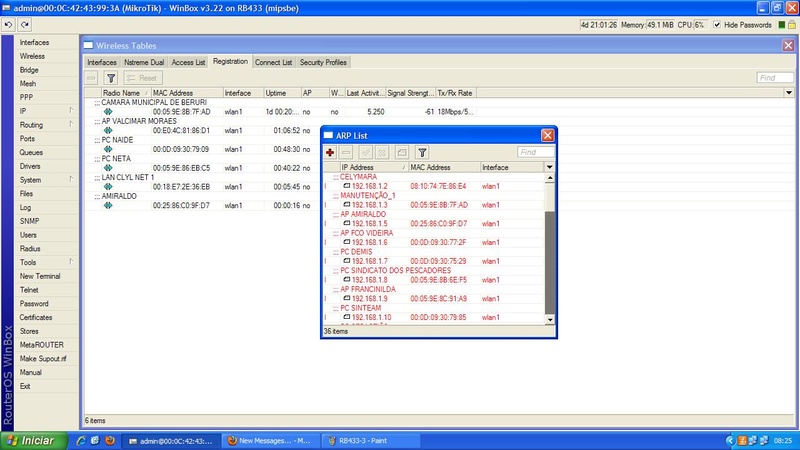Screen dimensions: 800x450
Task: Select MAC address 00:0D:09:30:79:09 row
Action: click(x=181, y=149)
